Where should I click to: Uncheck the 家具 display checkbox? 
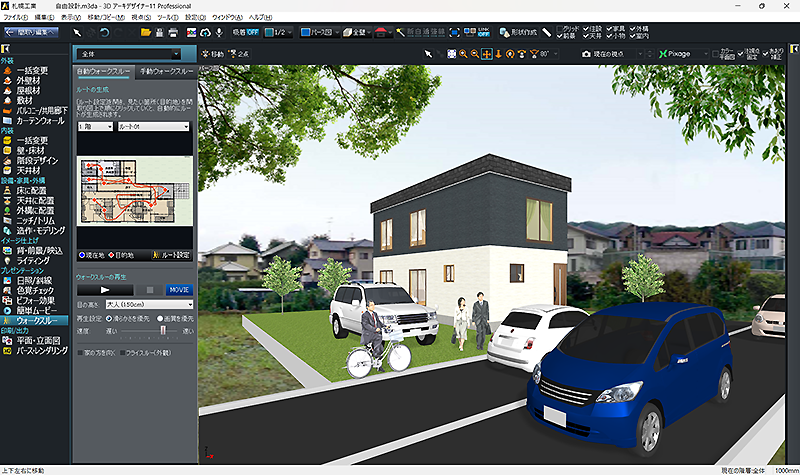coord(636,28)
